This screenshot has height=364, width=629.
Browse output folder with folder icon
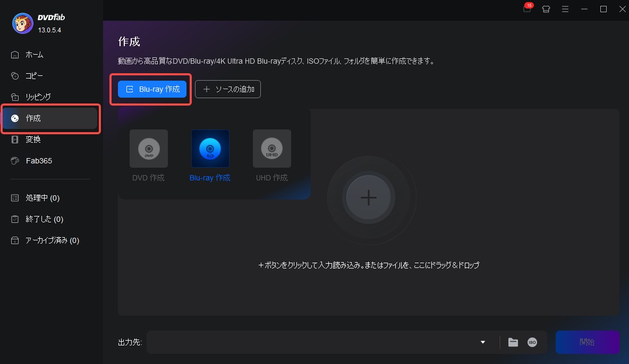pyautogui.click(x=513, y=342)
